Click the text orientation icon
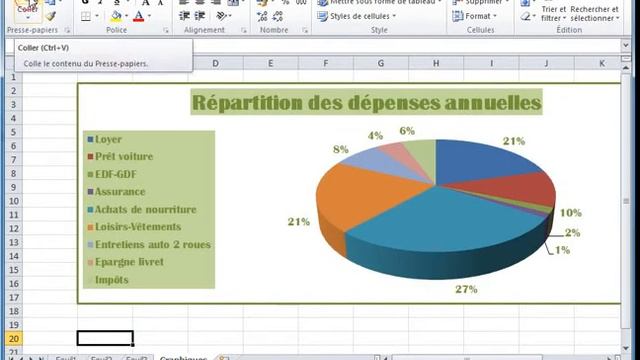640x360 pixels. (222, 16)
